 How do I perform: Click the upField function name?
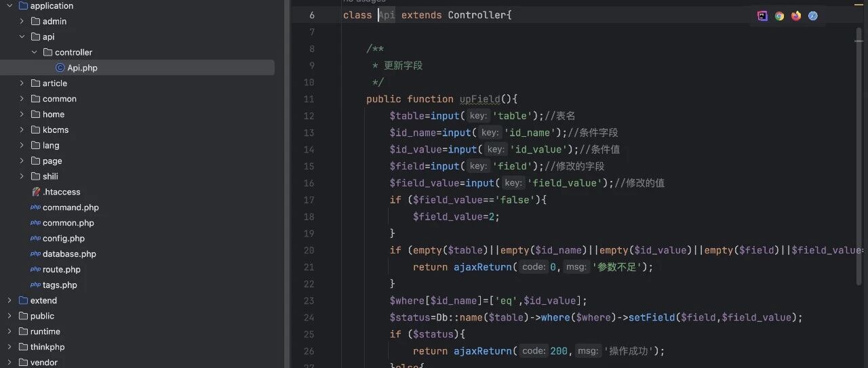point(479,99)
